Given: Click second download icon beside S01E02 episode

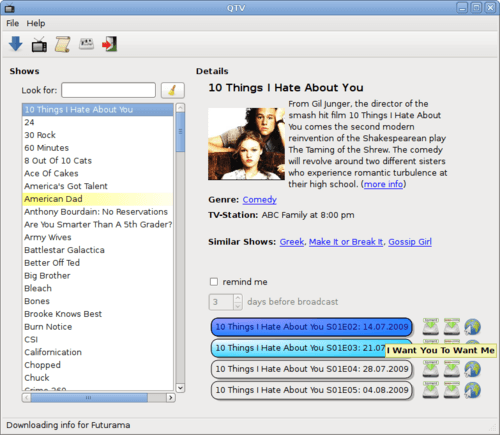Looking at the screenshot, I should coord(452,327).
